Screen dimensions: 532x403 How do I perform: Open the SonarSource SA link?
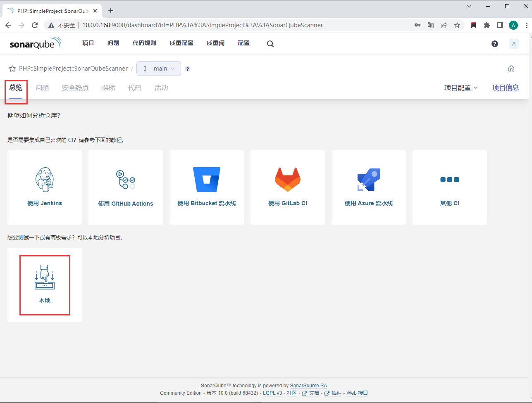(x=308, y=386)
